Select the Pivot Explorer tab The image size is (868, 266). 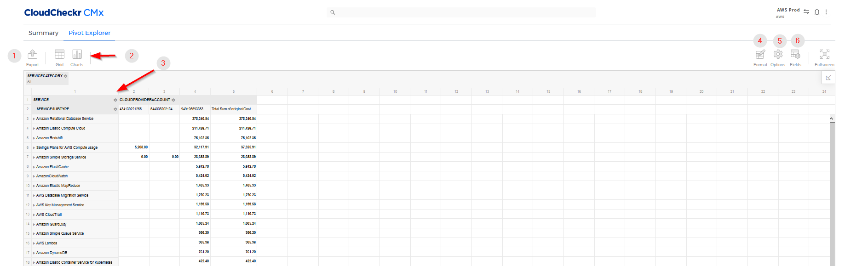click(89, 33)
